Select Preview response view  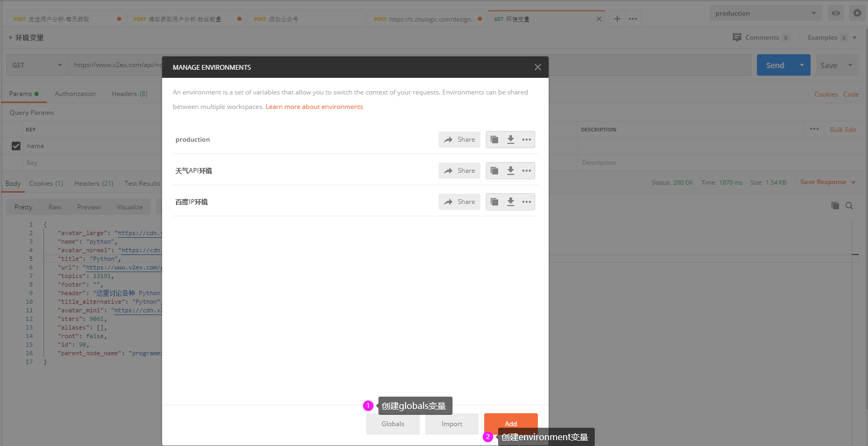(x=89, y=207)
